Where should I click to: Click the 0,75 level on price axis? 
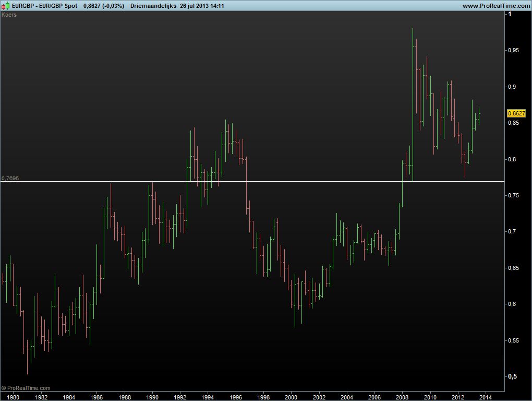pyautogui.click(x=515, y=195)
